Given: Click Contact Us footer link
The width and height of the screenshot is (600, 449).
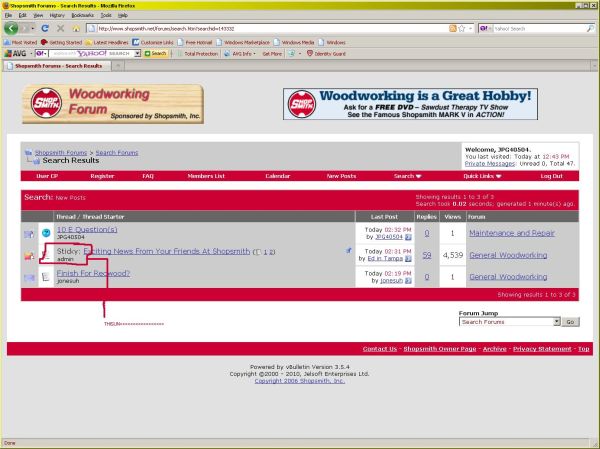Looking at the screenshot, I should click(380, 349).
